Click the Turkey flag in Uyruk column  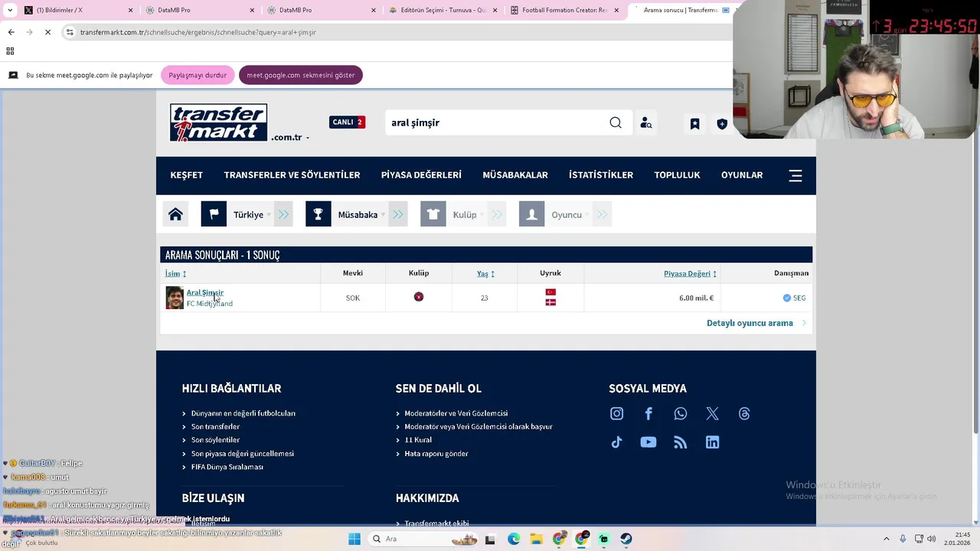click(550, 292)
